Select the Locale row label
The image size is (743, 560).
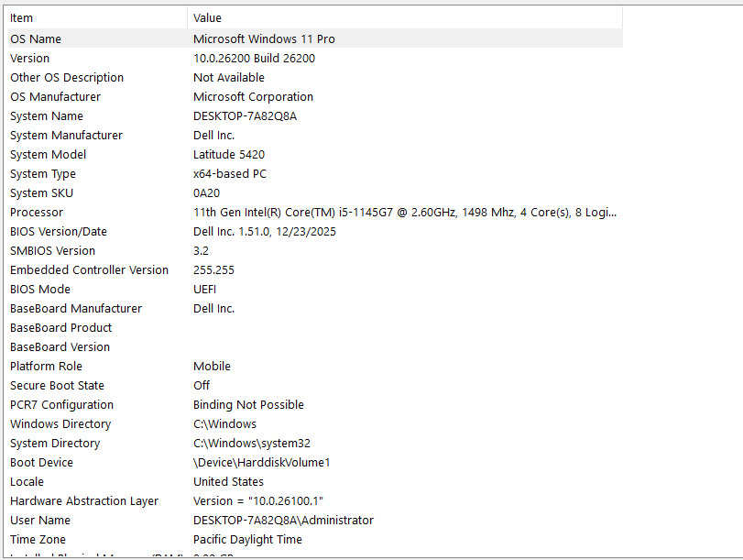27,482
